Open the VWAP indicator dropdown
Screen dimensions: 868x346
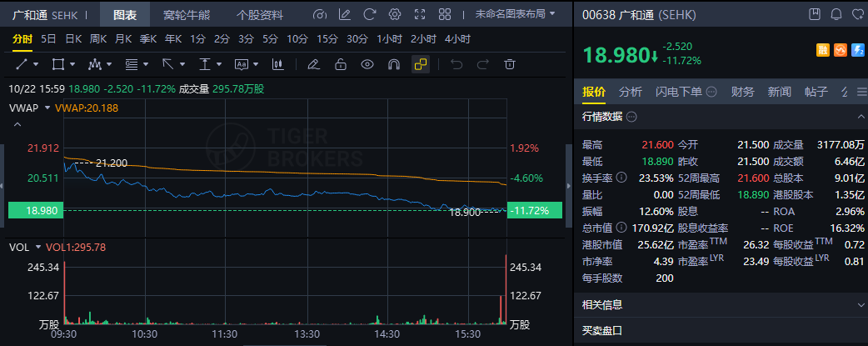(47, 108)
